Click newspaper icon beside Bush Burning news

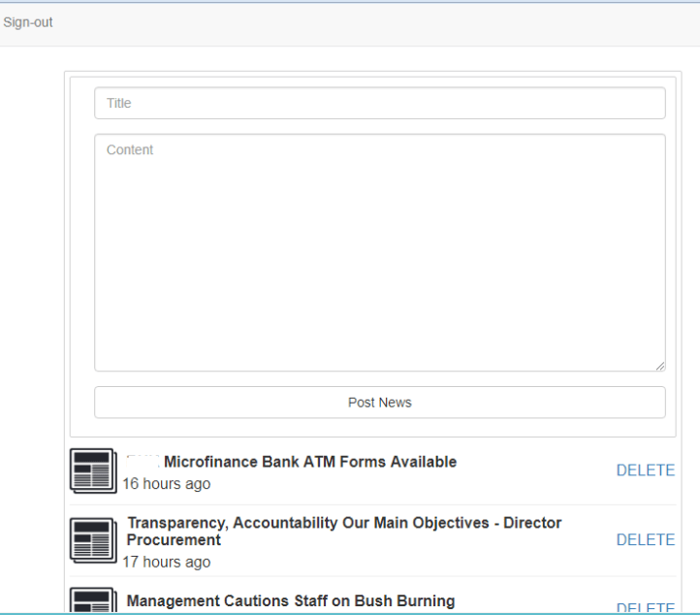(x=93, y=601)
